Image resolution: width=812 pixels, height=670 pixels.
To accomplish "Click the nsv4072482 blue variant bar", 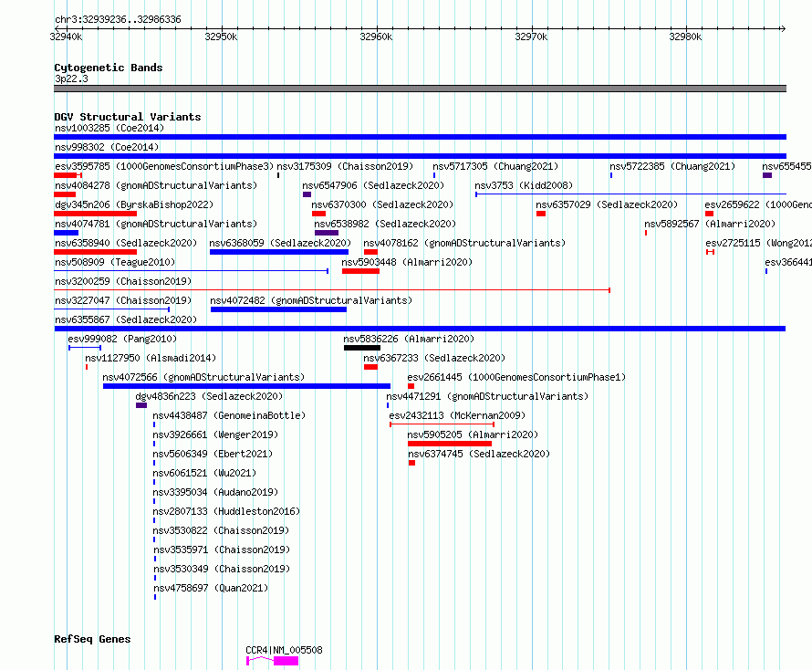I will point(278,309).
